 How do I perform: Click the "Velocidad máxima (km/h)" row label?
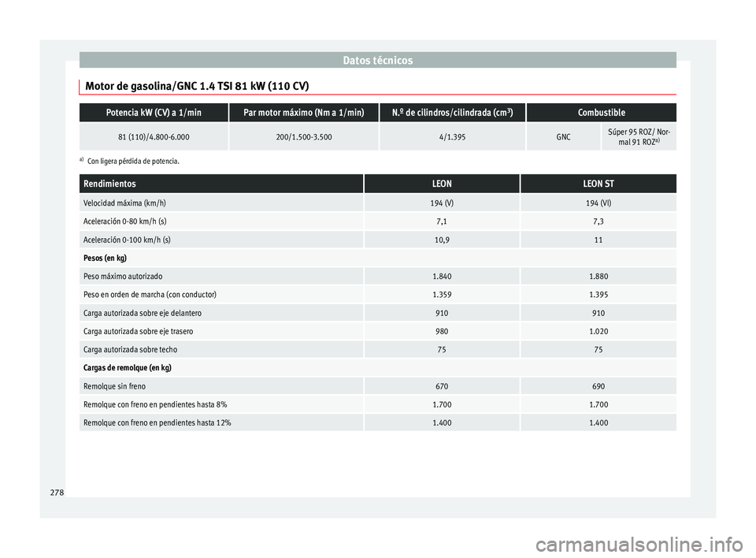[124, 203]
